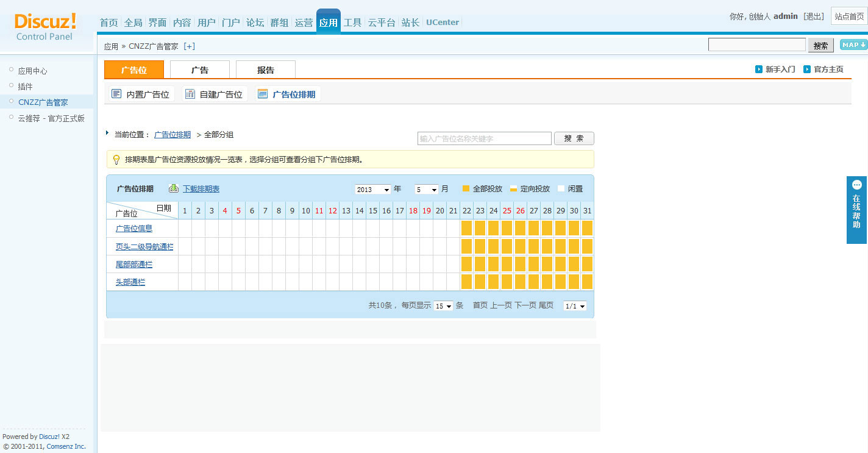The width and height of the screenshot is (868, 453).
Task: Open the UCenter top menu
Action: [x=443, y=23]
